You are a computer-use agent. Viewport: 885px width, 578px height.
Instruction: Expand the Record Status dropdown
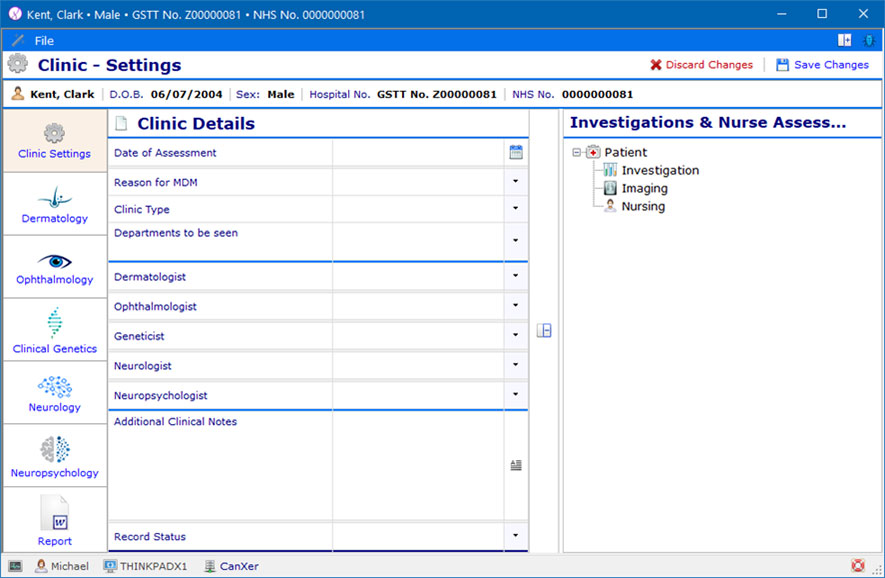[516, 535]
